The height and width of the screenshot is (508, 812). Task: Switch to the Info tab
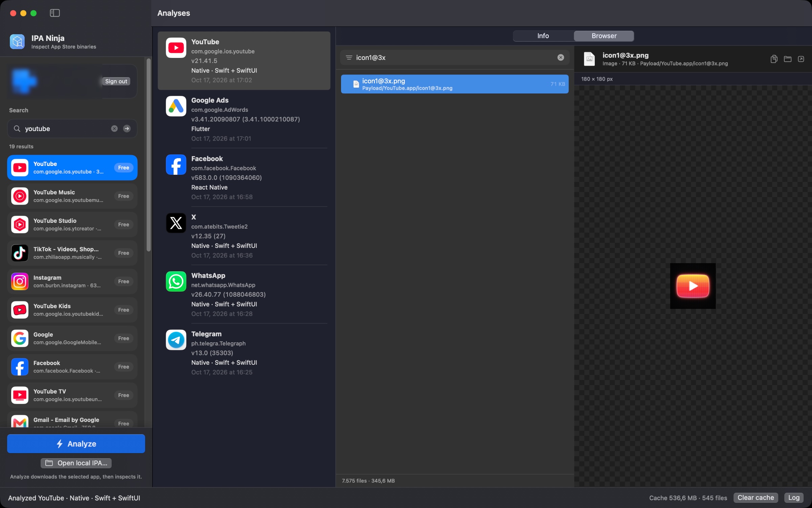point(543,36)
